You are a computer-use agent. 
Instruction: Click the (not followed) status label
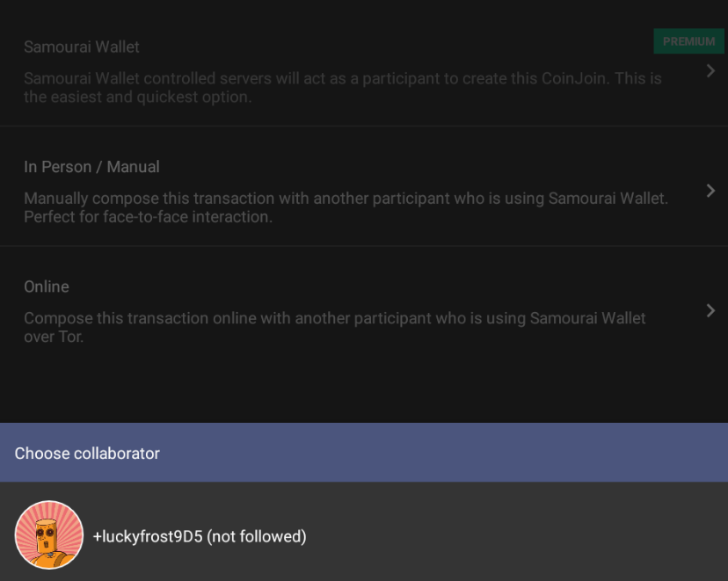click(257, 536)
